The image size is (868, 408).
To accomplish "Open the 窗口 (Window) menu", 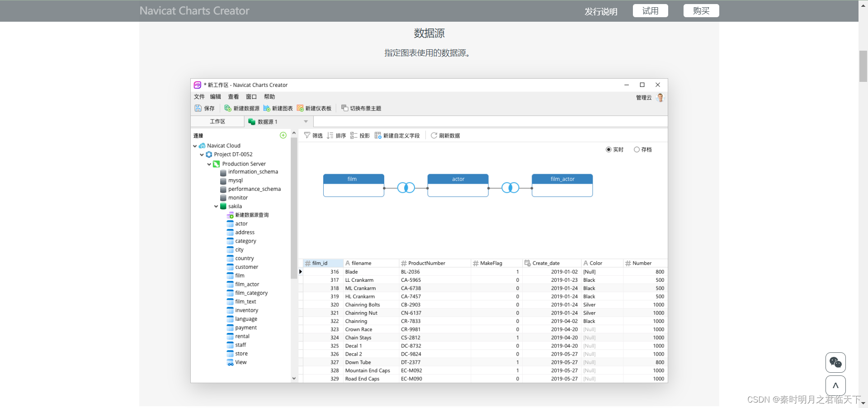I will click(251, 97).
